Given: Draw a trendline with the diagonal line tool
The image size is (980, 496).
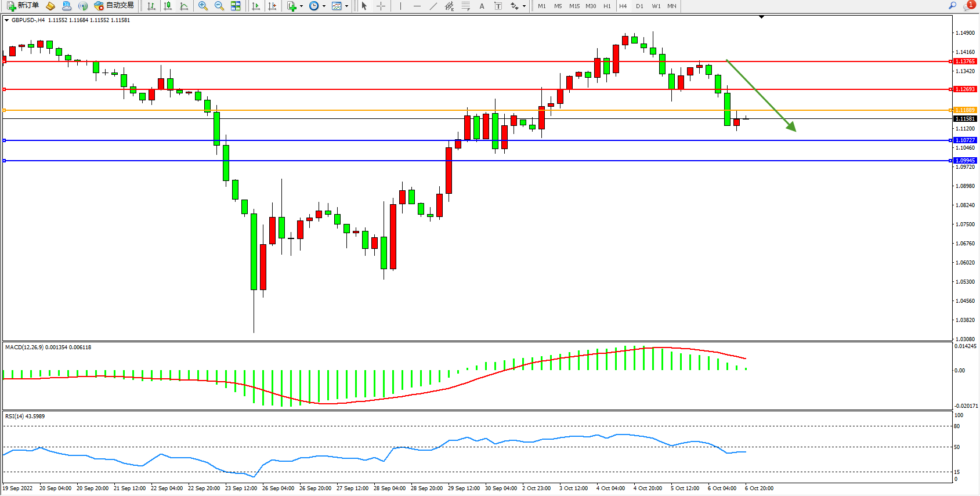Looking at the screenshot, I should click(433, 6).
